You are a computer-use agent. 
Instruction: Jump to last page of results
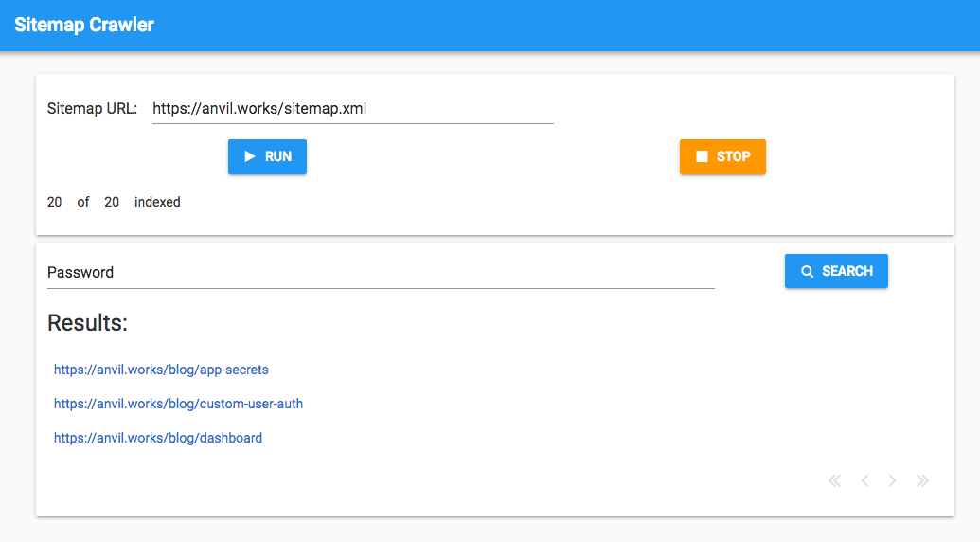[922, 481]
